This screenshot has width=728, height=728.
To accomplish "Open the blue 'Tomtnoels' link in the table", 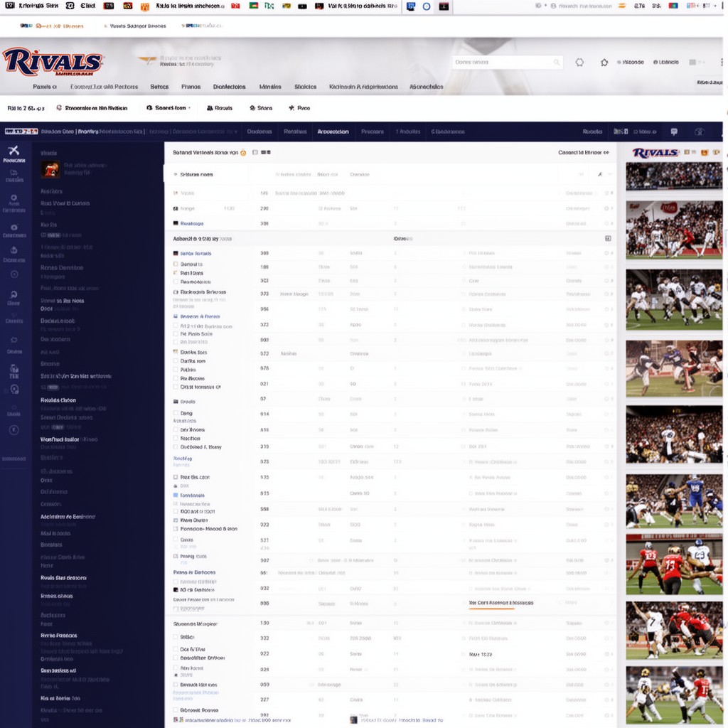I will 192,496.
